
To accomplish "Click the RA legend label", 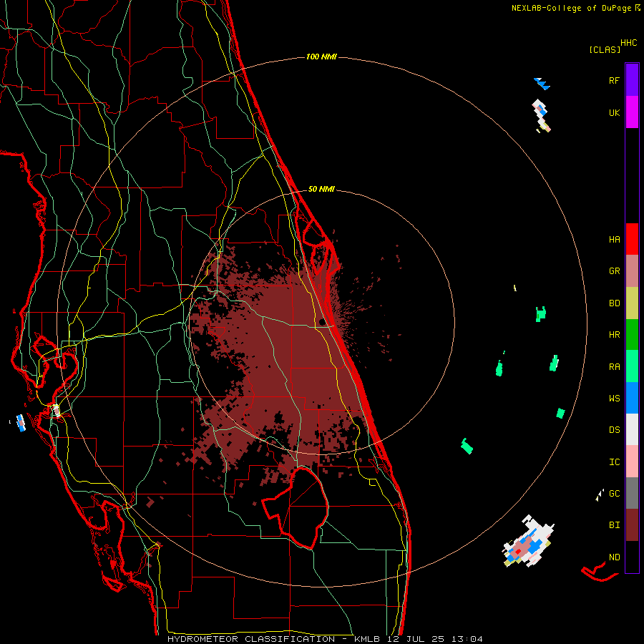I will (x=614, y=367).
